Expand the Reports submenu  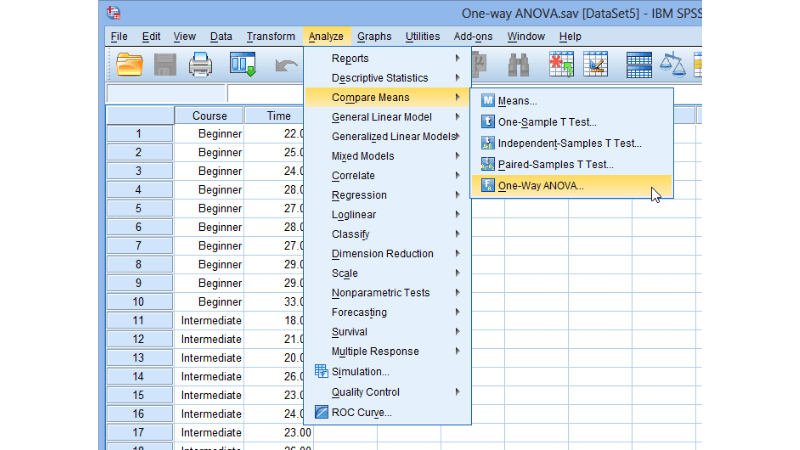pos(387,58)
